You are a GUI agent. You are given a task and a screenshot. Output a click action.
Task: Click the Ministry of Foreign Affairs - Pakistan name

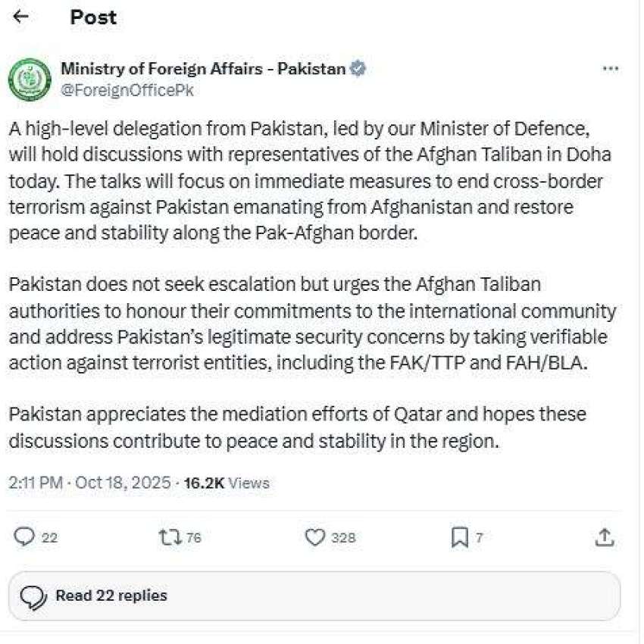tap(202, 69)
